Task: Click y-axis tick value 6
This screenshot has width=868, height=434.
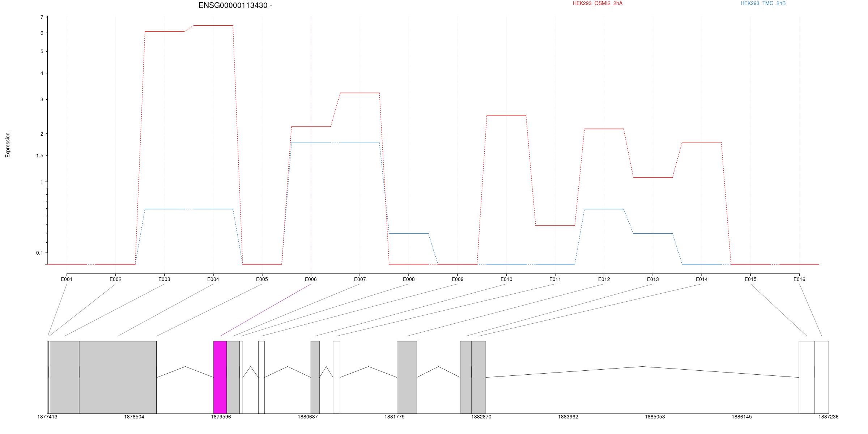Action: coord(42,33)
